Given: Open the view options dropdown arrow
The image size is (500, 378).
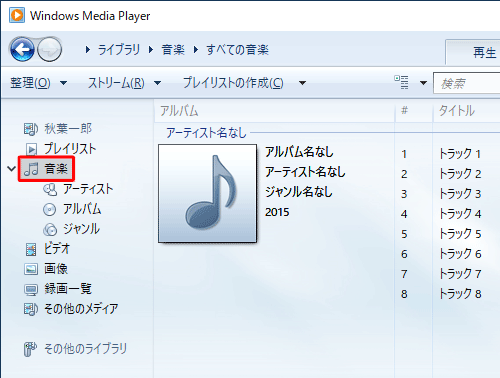Looking at the screenshot, I should click(423, 83).
